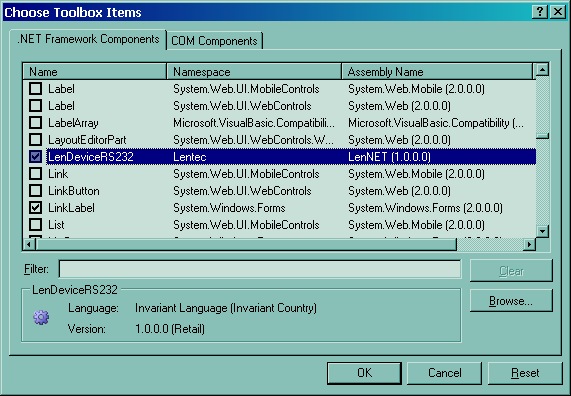Click the Invariant Language (Invariant Country) value
Screen dimensions: 571x396
pyautogui.click(x=226, y=308)
